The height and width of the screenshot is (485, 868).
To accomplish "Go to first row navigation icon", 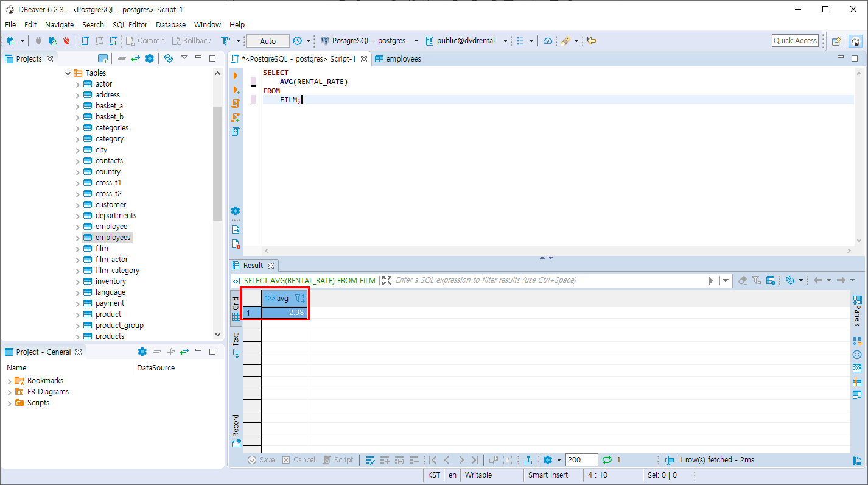I will 433,460.
